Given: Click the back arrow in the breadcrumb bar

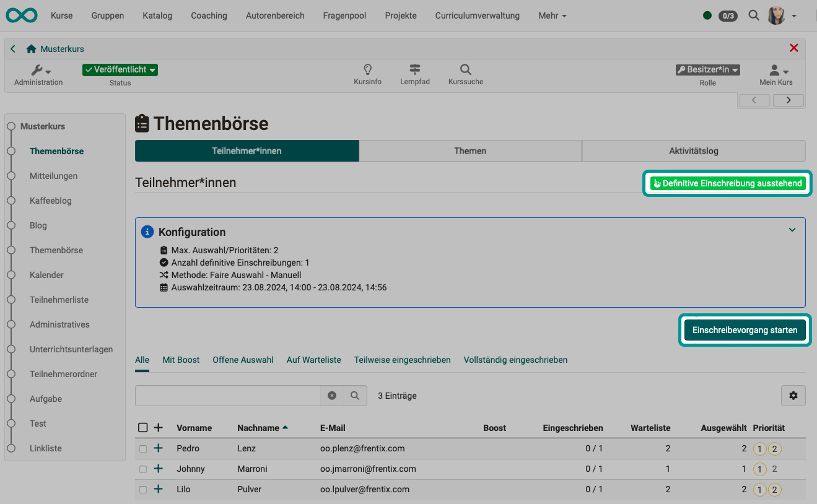Looking at the screenshot, I should pos(12,48).
